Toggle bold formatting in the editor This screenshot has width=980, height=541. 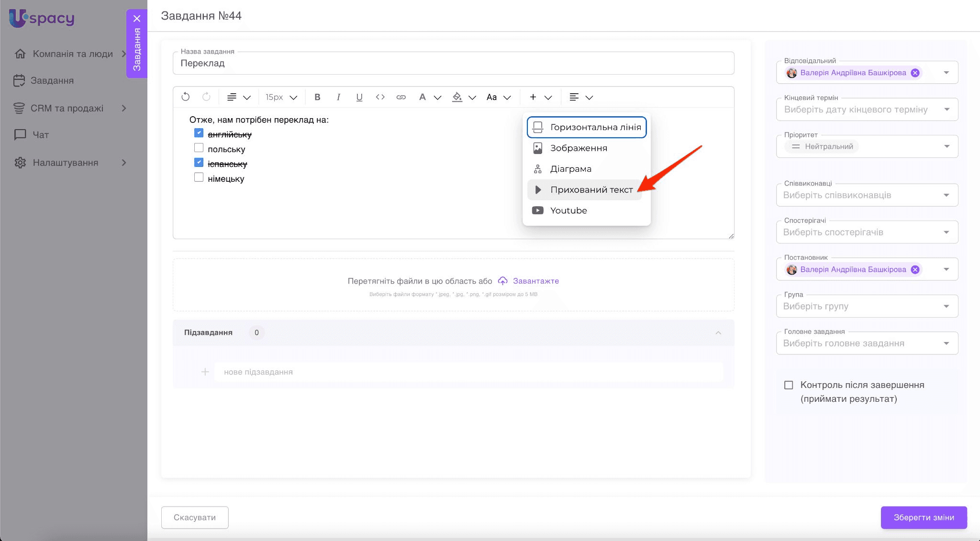click(317, 97)
